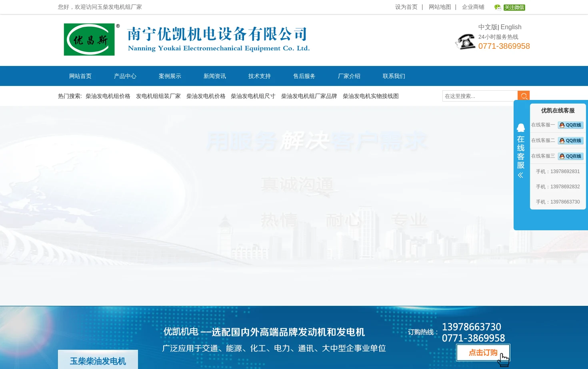Image resolution: width=588 pixels, height=369 pixels.
Task: Click 设为首页 link at top
Action: [x=406, y=7]
